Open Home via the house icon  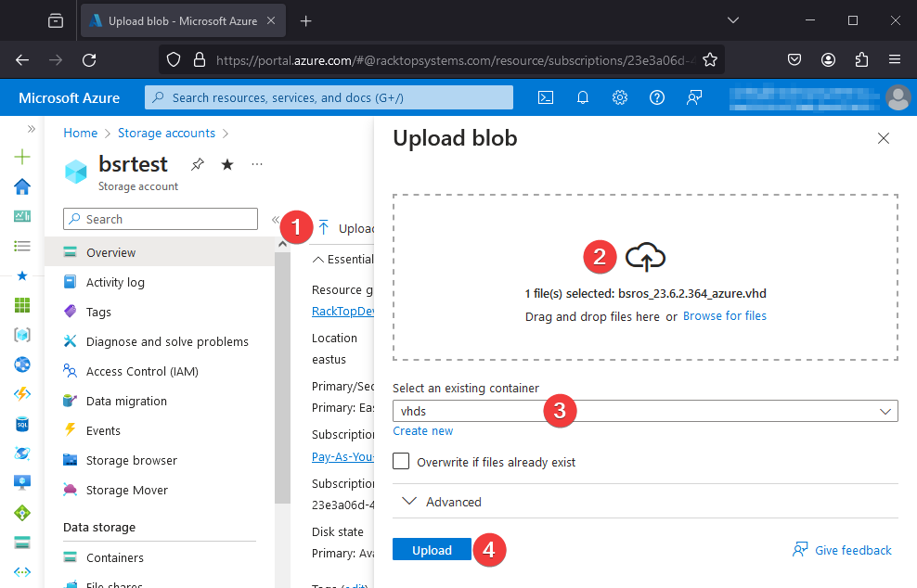(x=22, y=185)
